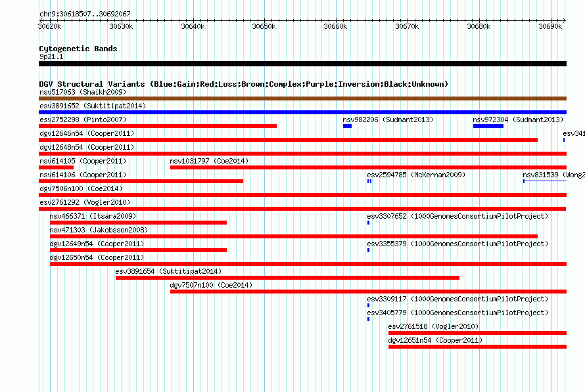This screenshot has height=392, width=585.
Task: Click the esv2594785 (McKernan2009) tiny blue marker
Action: click(x=369, y=181)
